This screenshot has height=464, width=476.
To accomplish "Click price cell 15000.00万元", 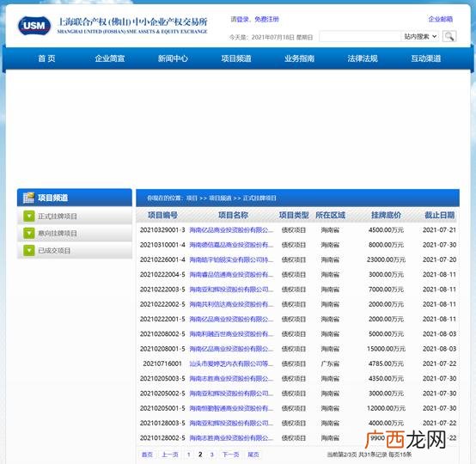I will pos(386,349).
